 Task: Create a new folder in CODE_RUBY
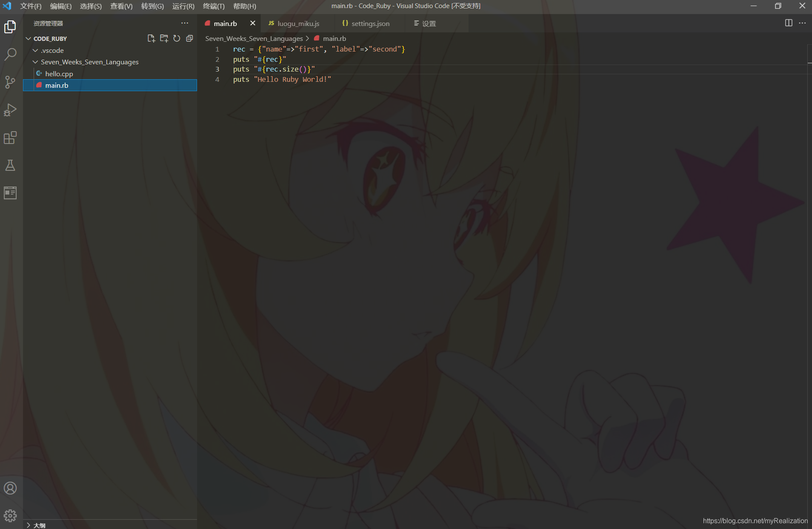164,38
